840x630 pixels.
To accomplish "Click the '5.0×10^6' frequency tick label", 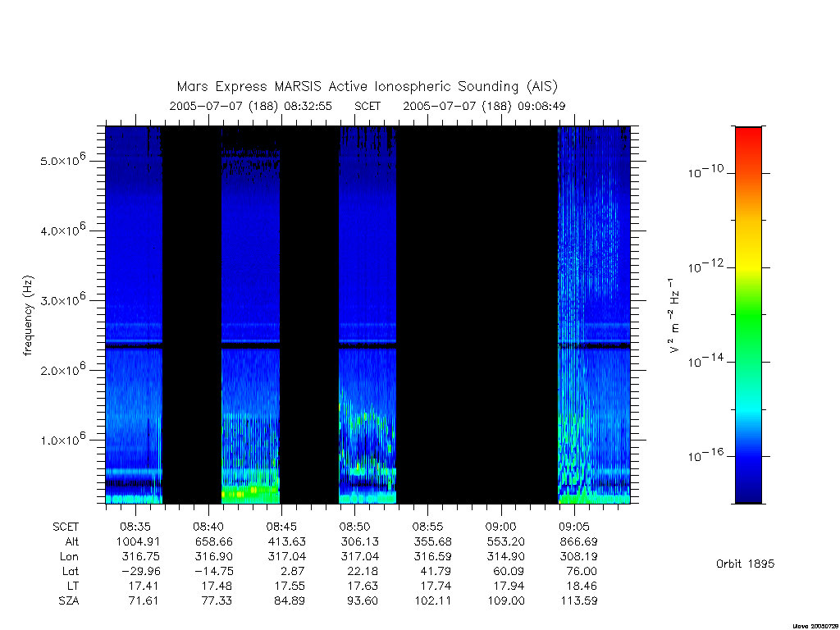I will click(x=62, y=159).
